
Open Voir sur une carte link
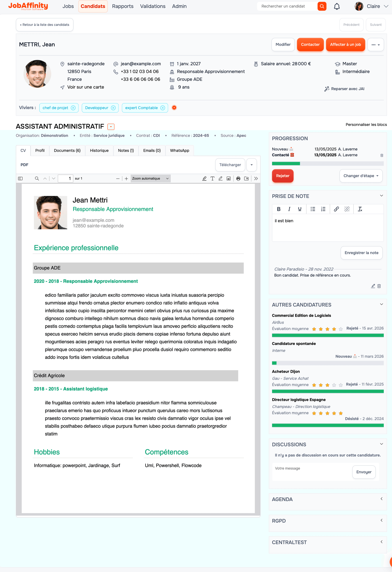85,87
